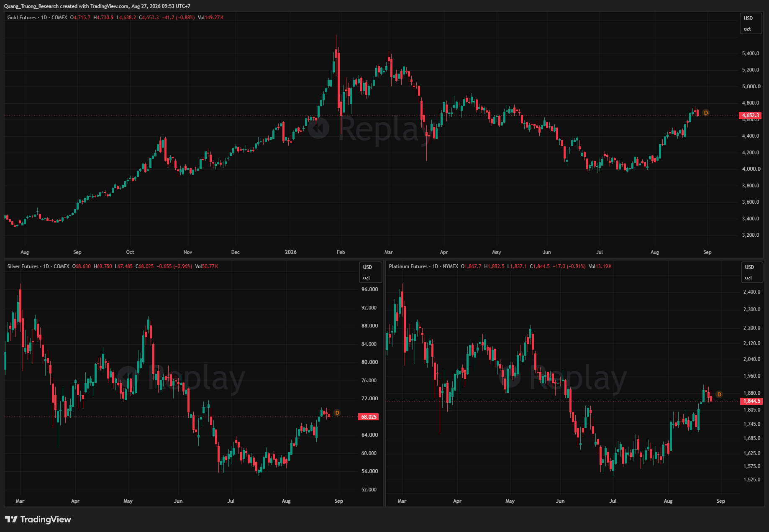Click Silver volume Vol50.77K
Viewport: 769px width, 532px height.
207,266
